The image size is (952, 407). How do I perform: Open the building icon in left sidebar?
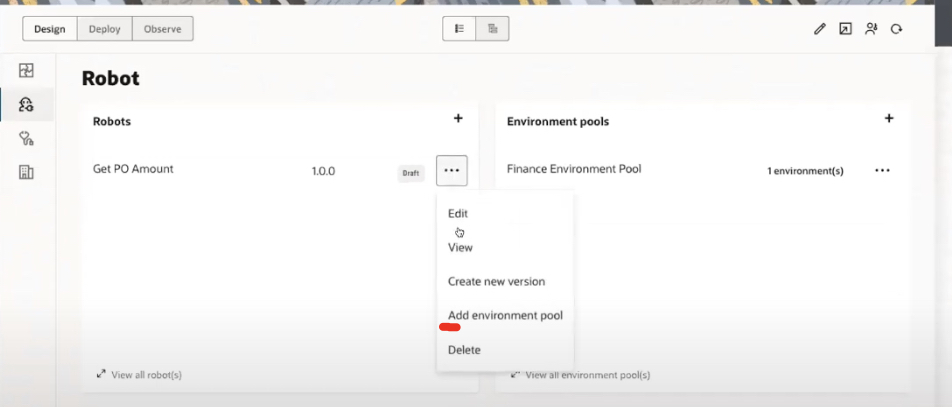click(x=27, y=172)
